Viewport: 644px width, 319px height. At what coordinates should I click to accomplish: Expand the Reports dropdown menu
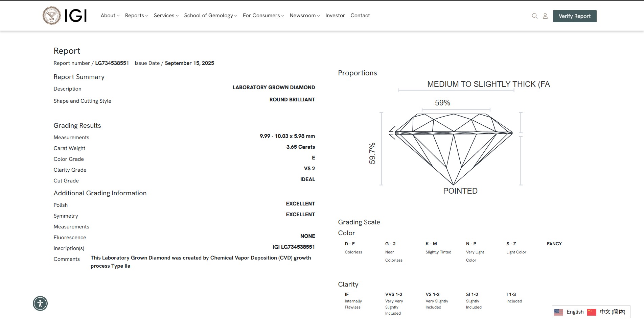coord(136,16)
